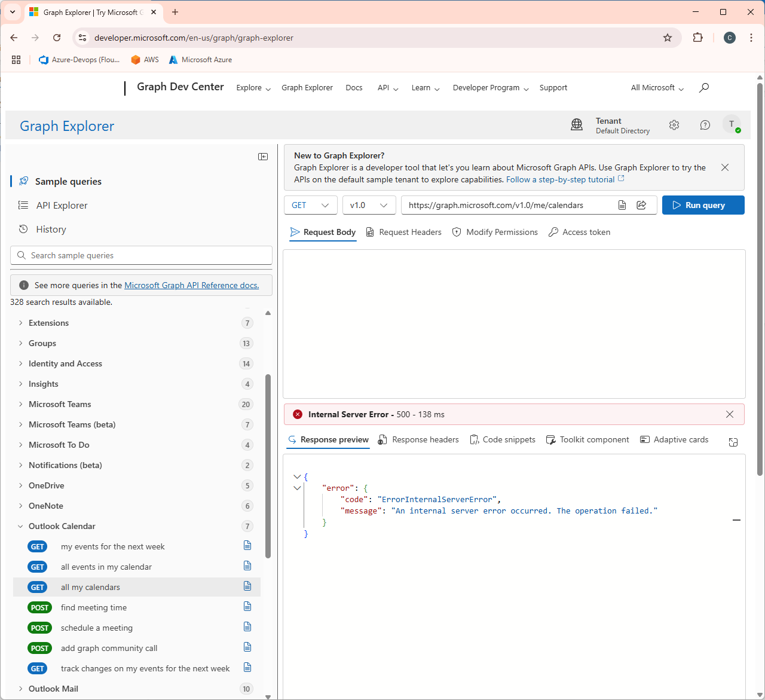Open docs icon for 'track changes on my events'
This screenshot has width=765, height=700.
[247, 667]
